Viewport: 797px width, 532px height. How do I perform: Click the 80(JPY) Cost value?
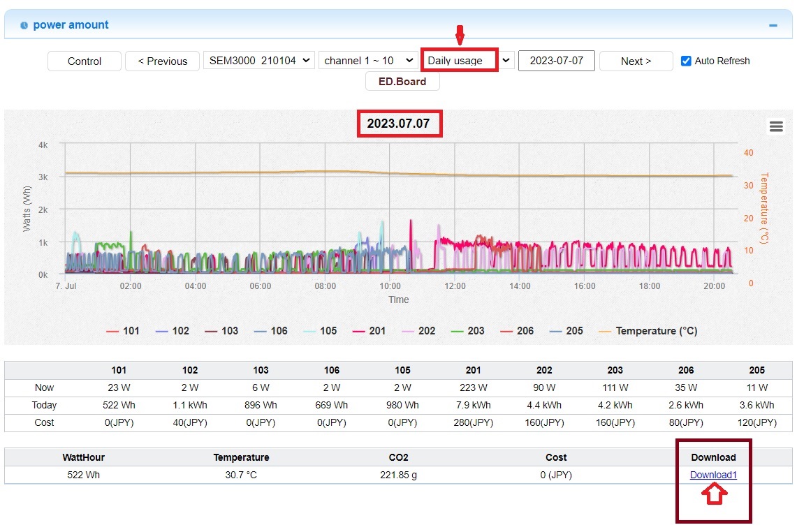pos(686,422)
